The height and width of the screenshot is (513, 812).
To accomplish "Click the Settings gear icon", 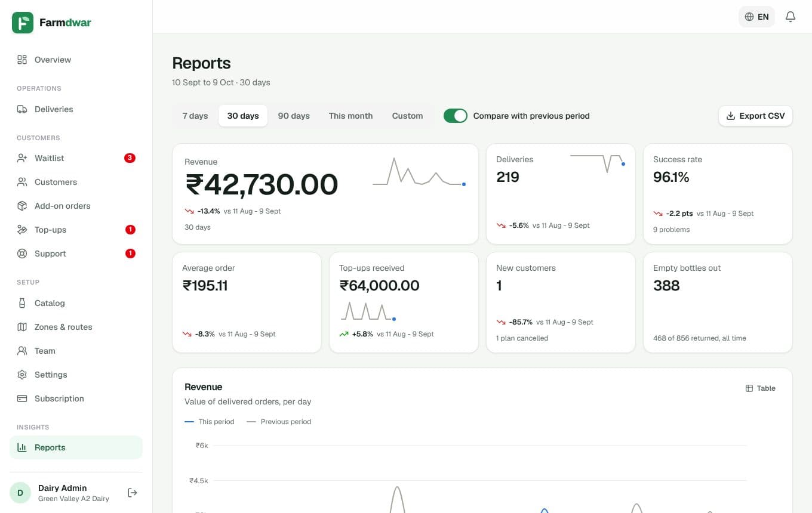I will point(22,375).
